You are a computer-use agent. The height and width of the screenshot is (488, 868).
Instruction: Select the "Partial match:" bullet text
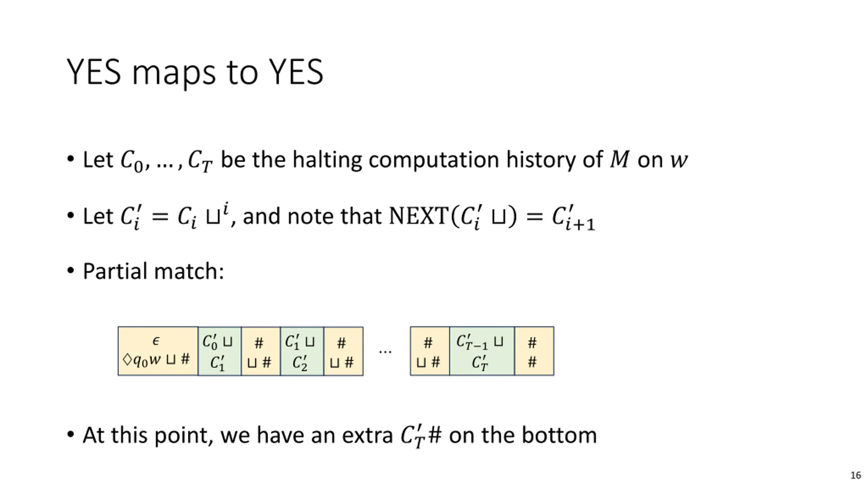153,271
